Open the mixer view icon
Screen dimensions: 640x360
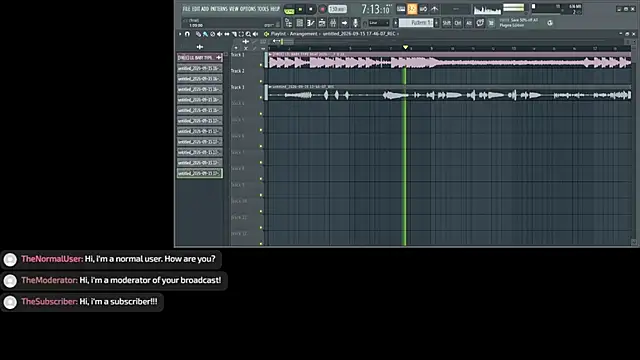333,23
